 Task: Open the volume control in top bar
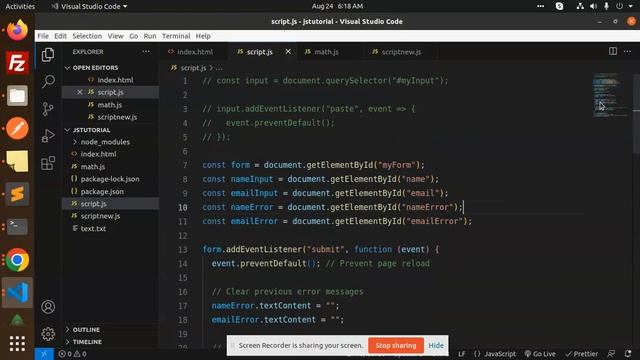593,6
